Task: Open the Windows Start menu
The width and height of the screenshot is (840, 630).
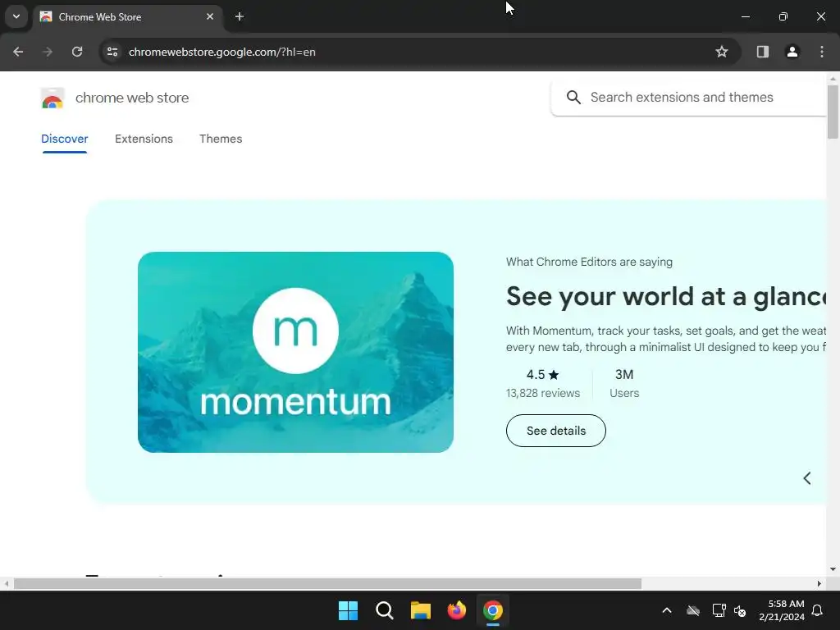Action: 348,610
